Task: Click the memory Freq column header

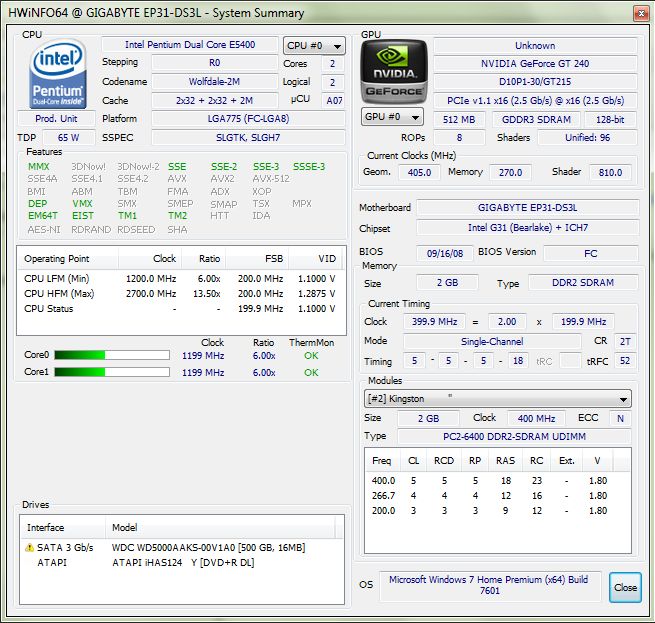Action: (382, 460)
